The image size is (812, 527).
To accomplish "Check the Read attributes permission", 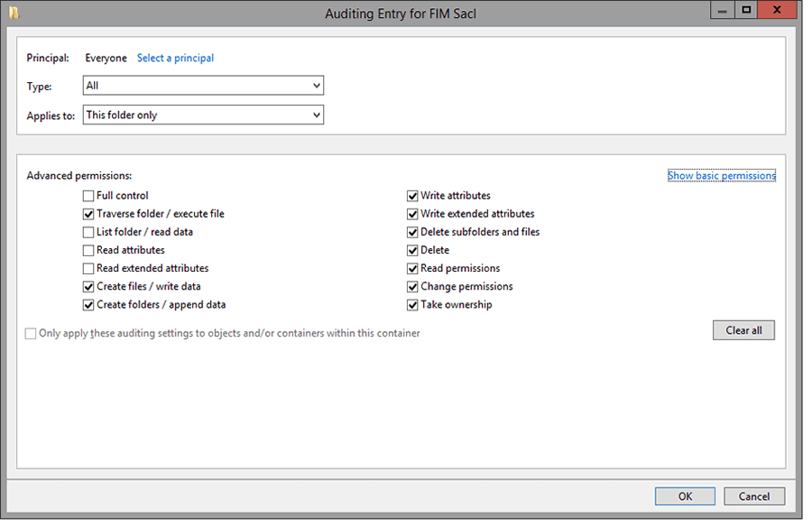I will coord(88,250).
